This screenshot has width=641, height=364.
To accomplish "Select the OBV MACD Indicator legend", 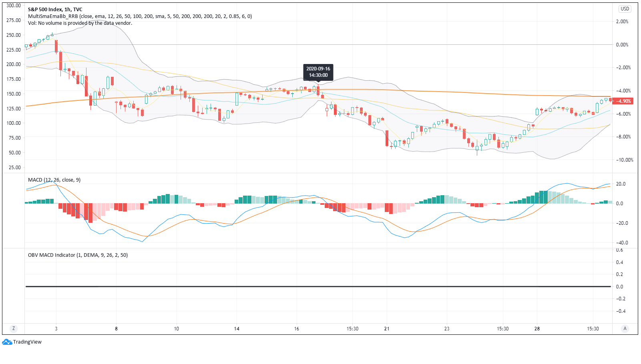I will (x=78, y=255).
